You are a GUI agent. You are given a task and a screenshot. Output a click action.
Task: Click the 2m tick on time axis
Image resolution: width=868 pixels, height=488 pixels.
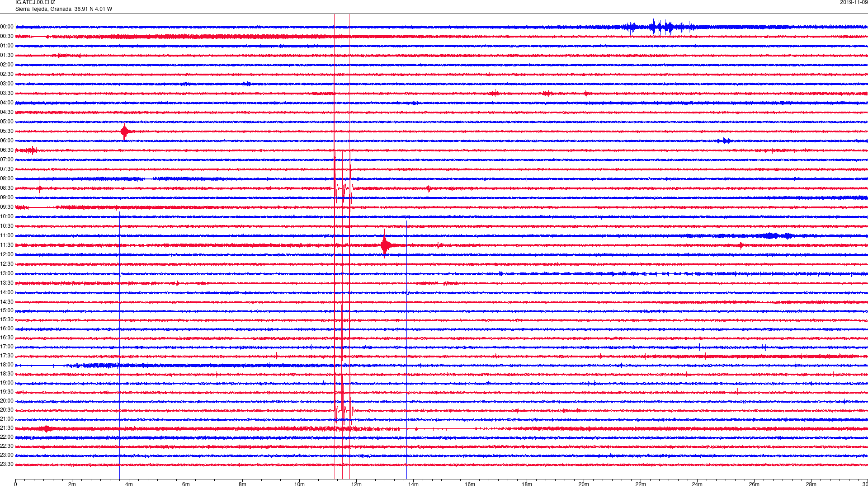72,484
